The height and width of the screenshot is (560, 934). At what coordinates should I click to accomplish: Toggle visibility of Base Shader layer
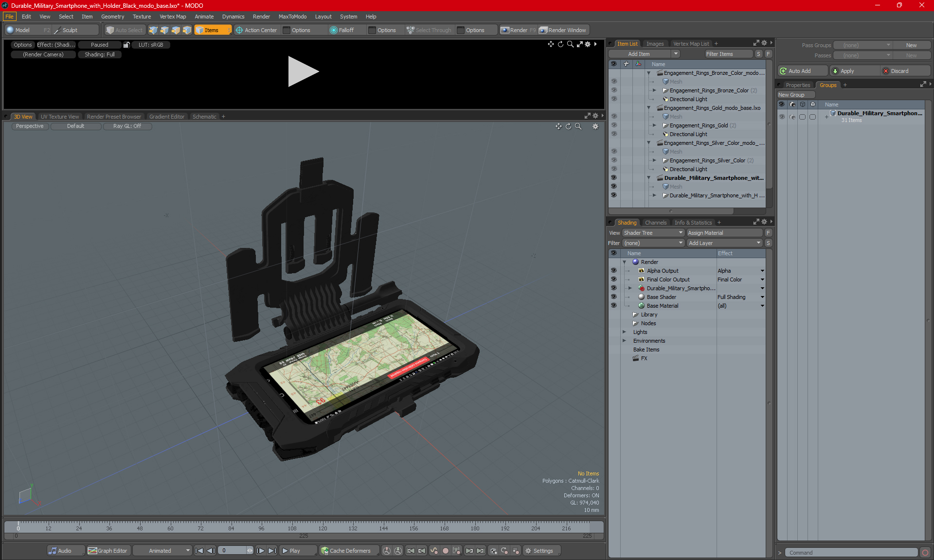pos(613,297)
